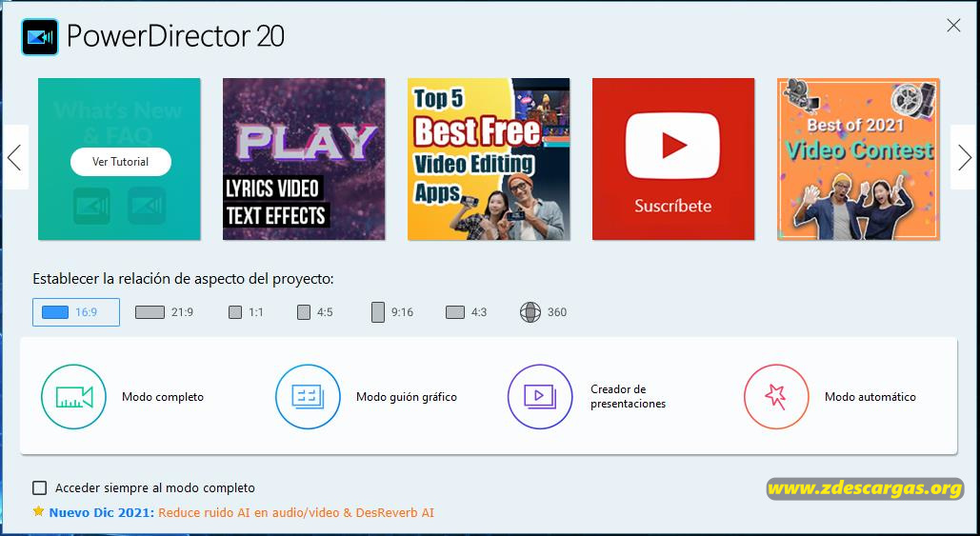The width and height of the screenshot is (980, 536).
Task: Pick the 9:16 vertical aspect ratio
Action: click(x=392, y=312)
